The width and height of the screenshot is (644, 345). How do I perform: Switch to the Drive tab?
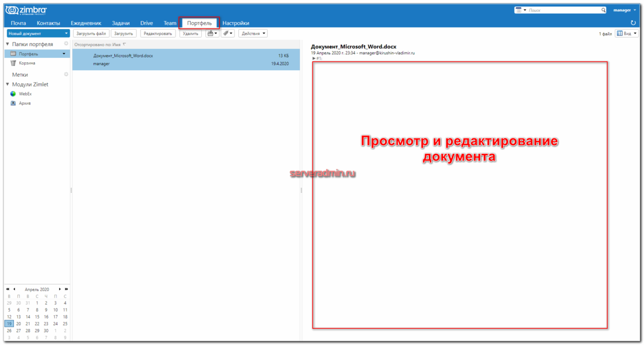147,23
